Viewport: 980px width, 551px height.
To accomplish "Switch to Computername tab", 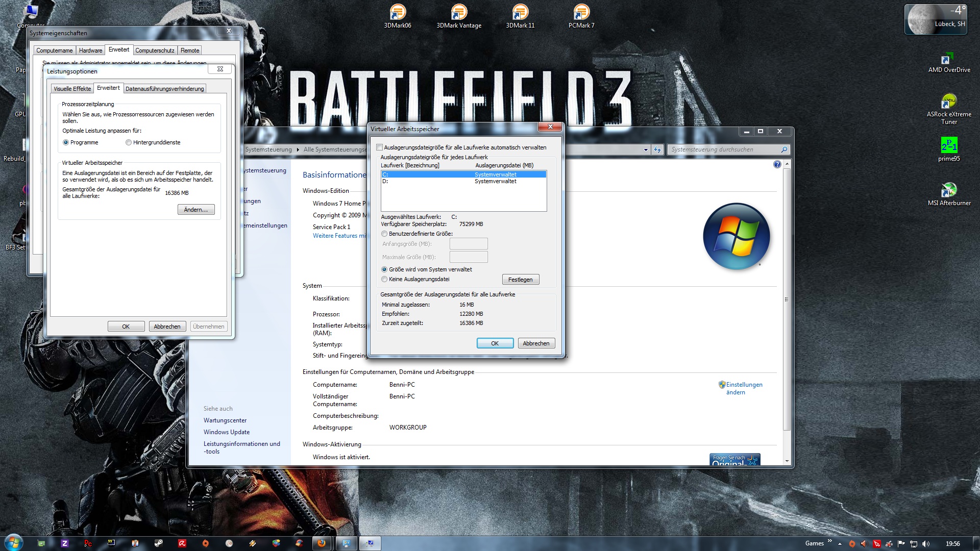I will click(x=55, y=51).
